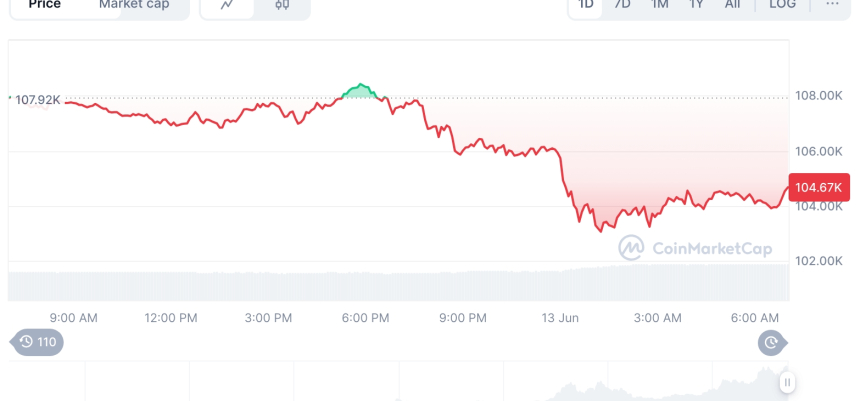The width and height of the screenshot is (860, 401).
Task: Switch to candlestick chart view
Action: (282, 5)
